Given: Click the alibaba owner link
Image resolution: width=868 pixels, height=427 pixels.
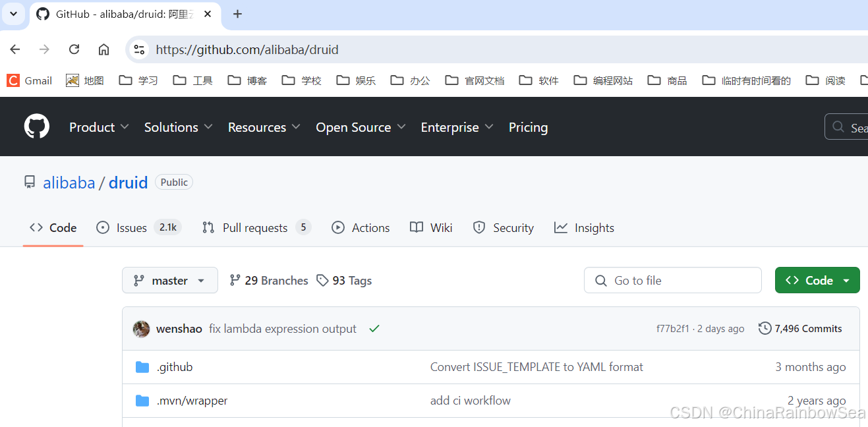Looking at the screenshot, I should pyautogui.click(x=69, y=183).
